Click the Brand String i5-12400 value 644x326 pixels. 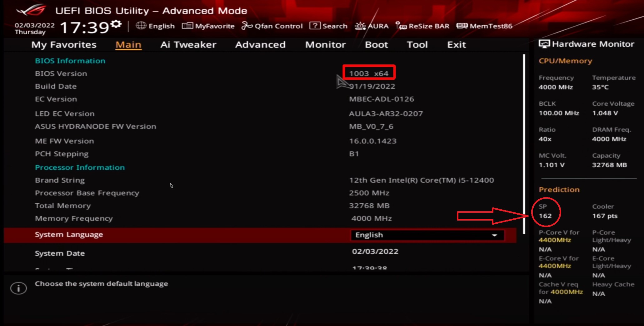422,180
